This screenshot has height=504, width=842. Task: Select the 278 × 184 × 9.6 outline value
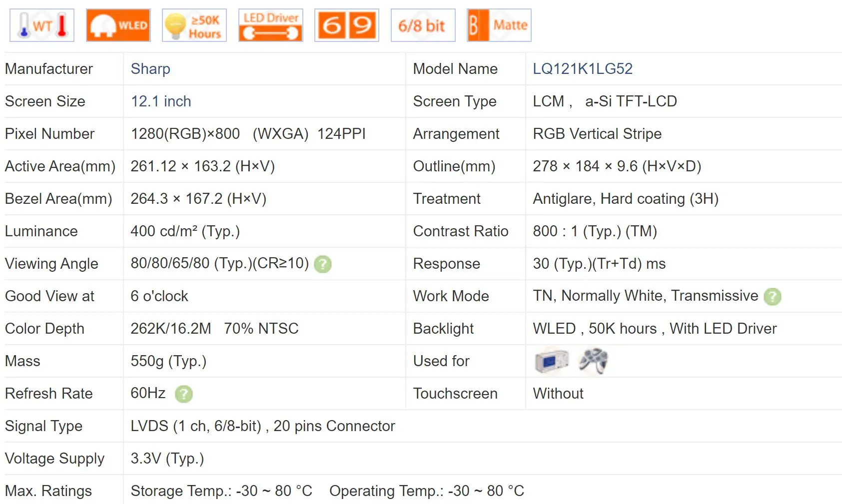point(617,166)
